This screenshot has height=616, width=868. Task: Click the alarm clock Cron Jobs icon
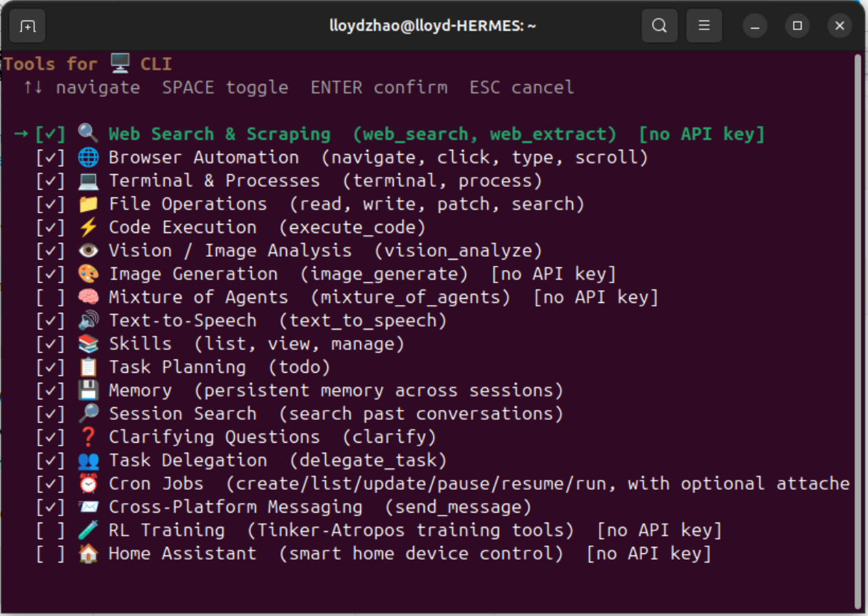click(88, 484)
